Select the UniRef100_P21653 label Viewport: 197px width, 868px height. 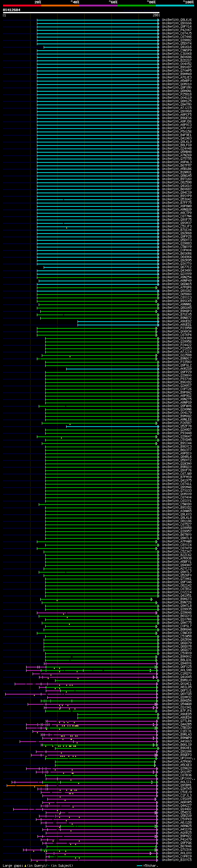point(177,349)
